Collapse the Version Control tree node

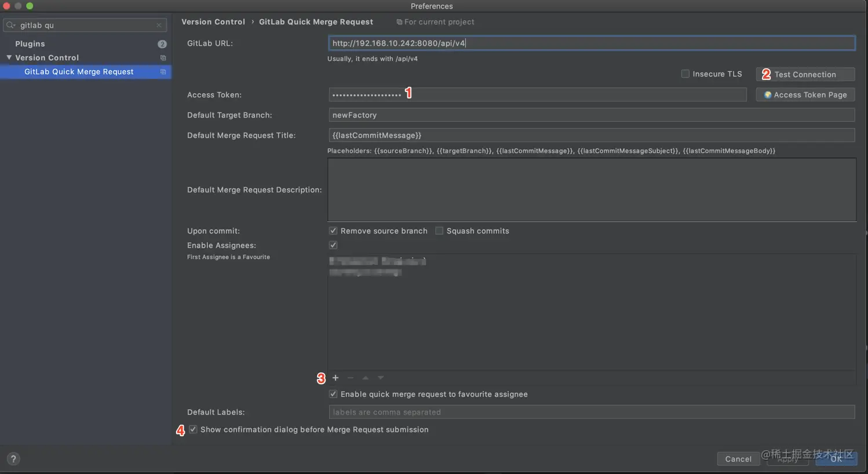[x=9, y=57]
